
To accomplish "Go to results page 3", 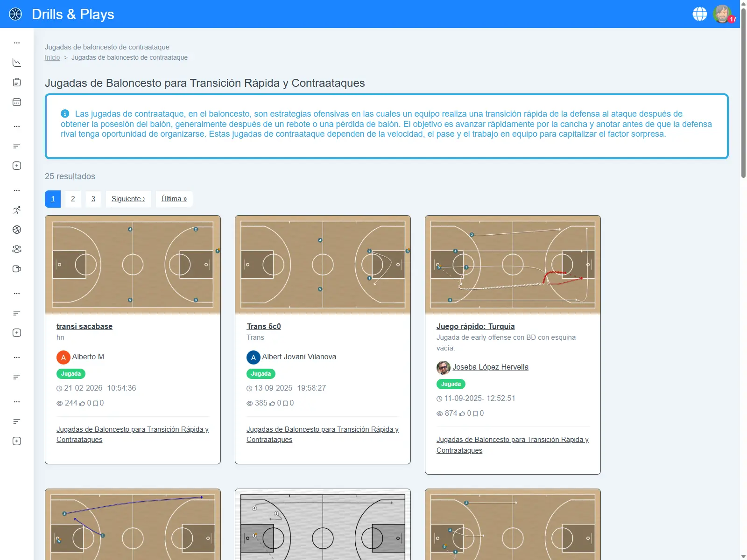I will click(x=93, y=199).
